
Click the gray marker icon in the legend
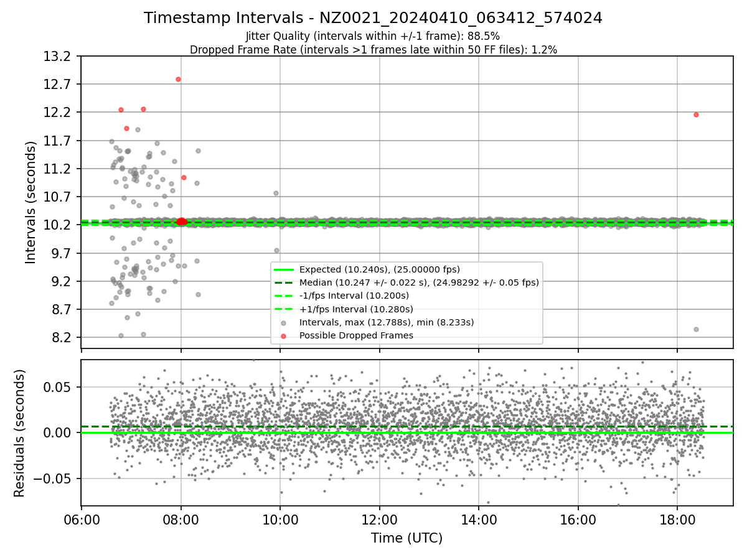click(x=284, y=323)
